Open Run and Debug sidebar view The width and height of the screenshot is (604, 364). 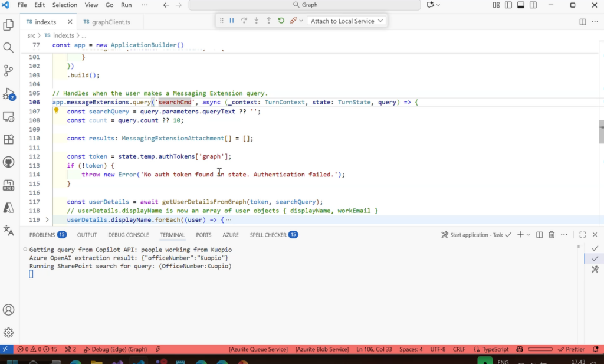8,94
